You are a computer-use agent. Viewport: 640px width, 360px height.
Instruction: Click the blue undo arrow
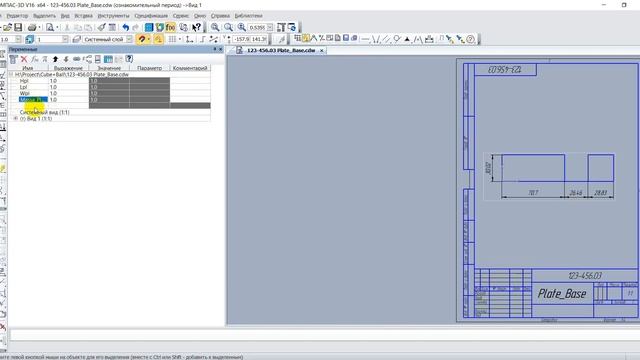pos(126,27)
